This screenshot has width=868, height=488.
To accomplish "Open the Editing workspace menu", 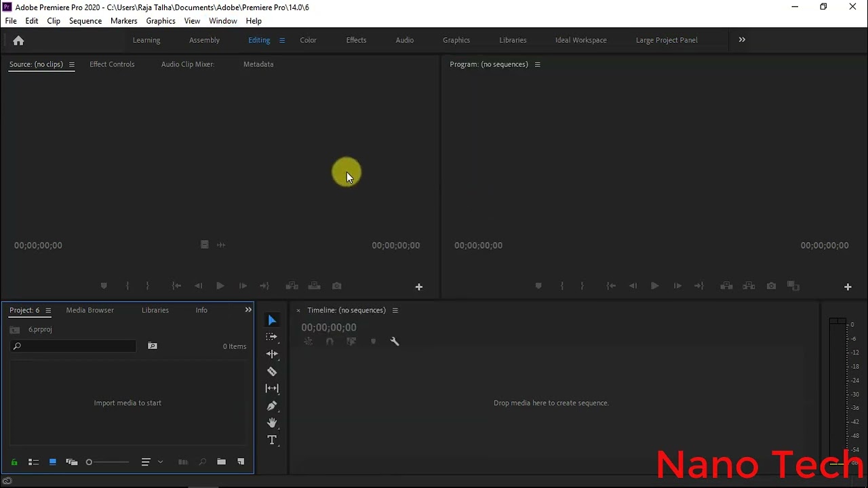I will (x=282, y=40).
